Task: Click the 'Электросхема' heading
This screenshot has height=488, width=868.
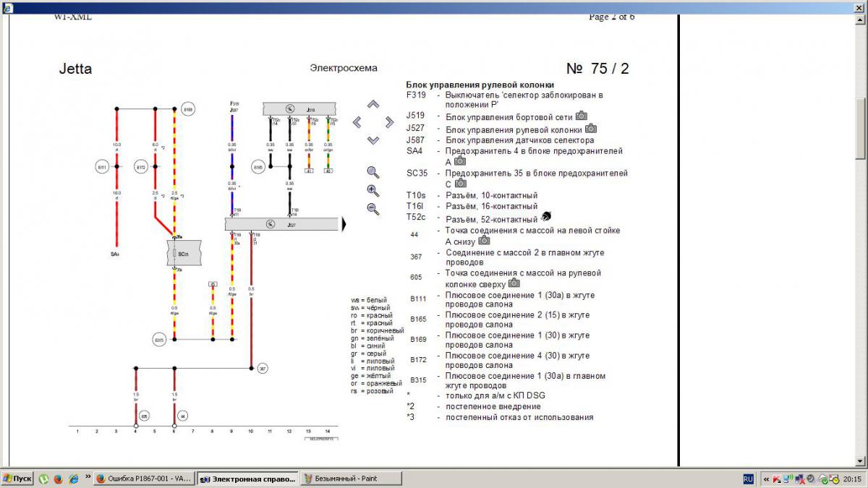Action: (x=344, y=69)
